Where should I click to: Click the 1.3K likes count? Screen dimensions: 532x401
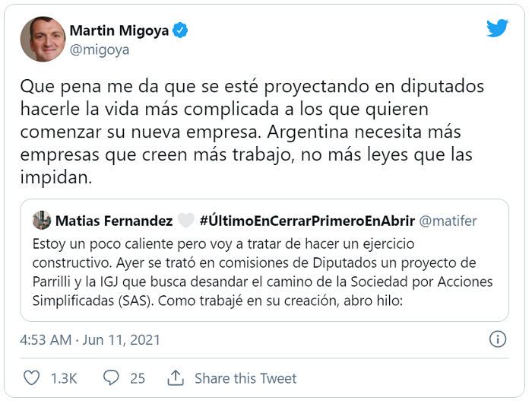[x=64, y=378]
